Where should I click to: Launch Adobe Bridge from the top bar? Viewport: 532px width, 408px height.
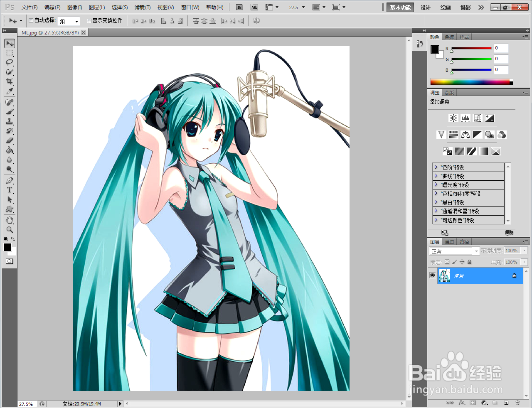pos(239,7)
